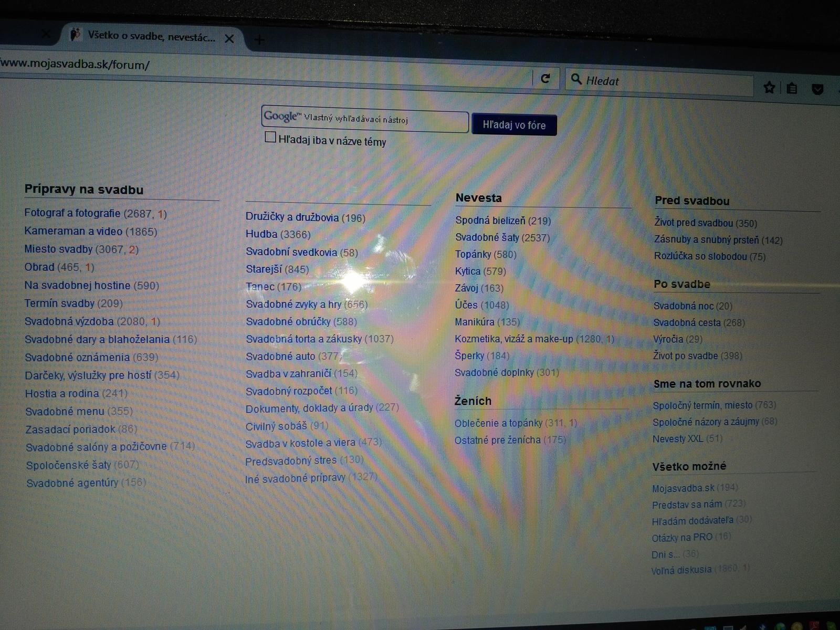Open the bookmarks list icon

[x=792, y=88]
